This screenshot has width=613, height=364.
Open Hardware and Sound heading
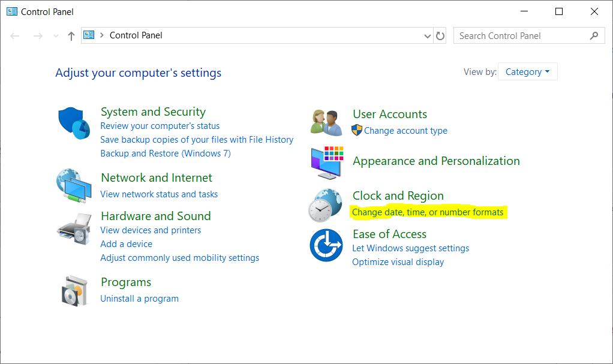pos(155,216)
